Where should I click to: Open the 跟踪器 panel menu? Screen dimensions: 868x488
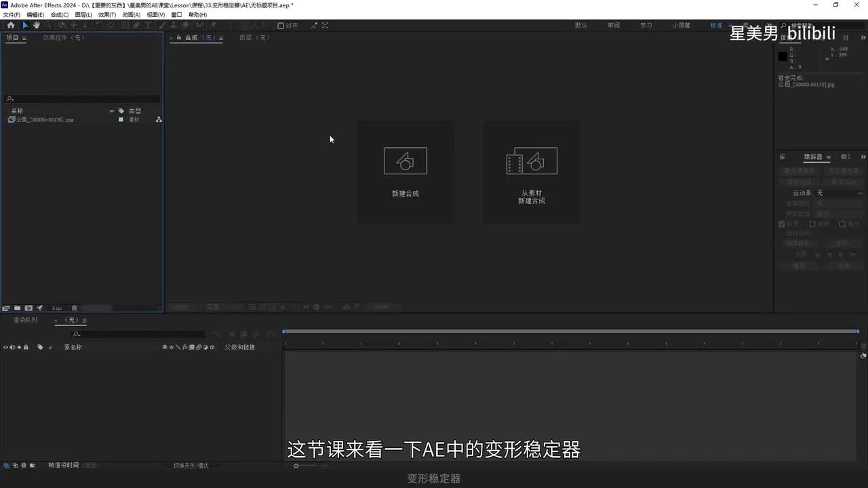tap(829, 157)
